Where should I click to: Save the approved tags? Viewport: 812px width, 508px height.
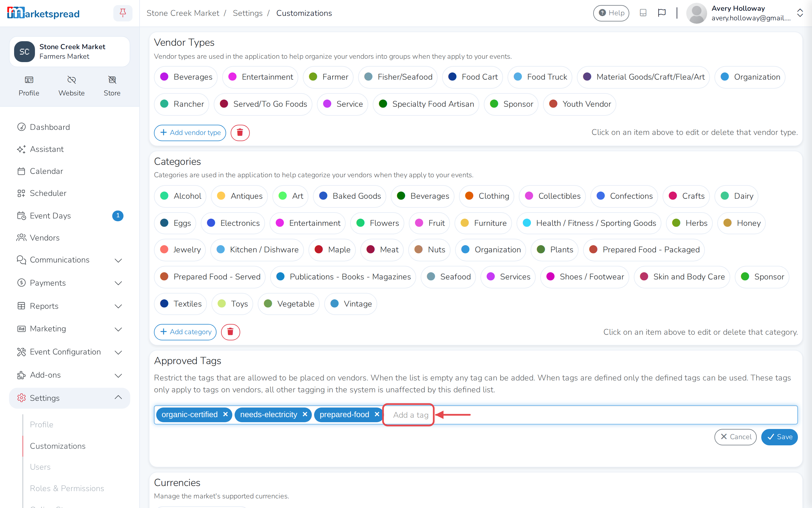tap(779, 437)
